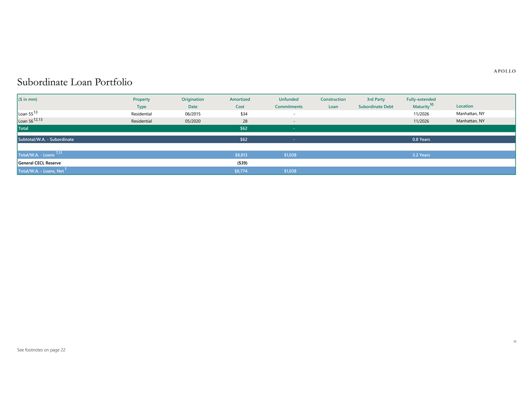Select the Location column header
This screenshot has width=532, height=411.
pos(464,106)
